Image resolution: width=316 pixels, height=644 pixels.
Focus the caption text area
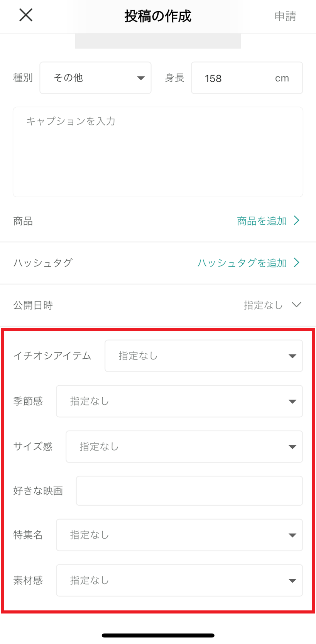[158, 152]
